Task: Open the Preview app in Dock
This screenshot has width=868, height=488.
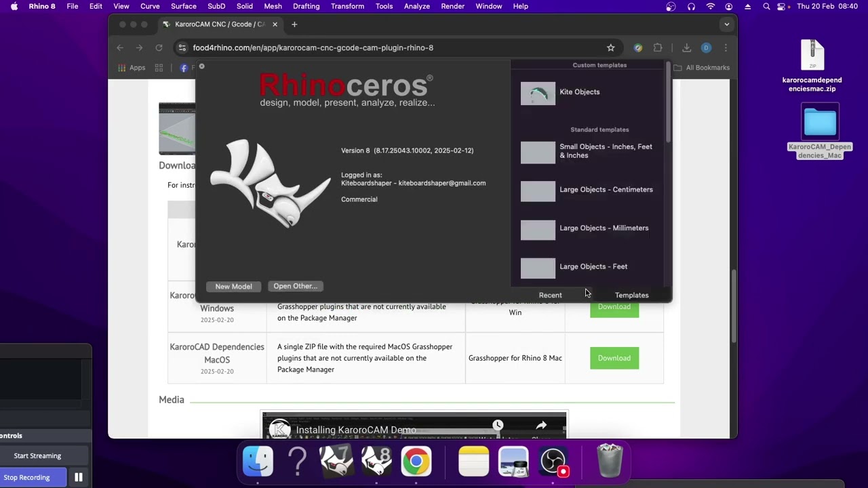Action: coord(513,462)
